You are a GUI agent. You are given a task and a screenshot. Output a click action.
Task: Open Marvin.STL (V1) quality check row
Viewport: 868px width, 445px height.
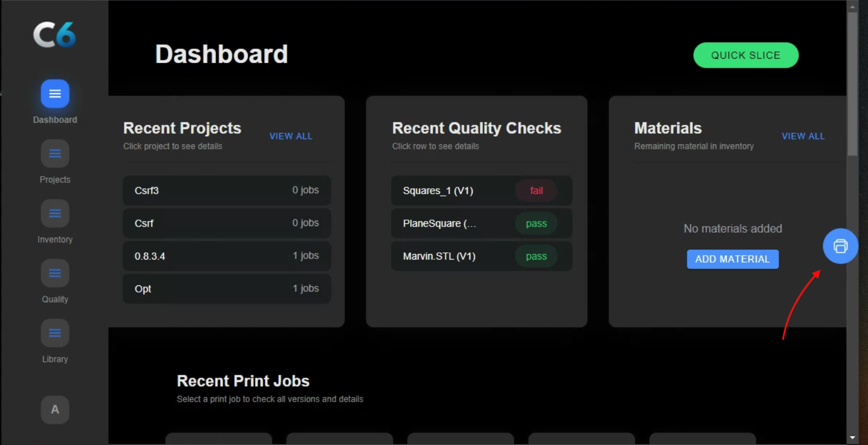pyautogui.click(x=481, y=256)
